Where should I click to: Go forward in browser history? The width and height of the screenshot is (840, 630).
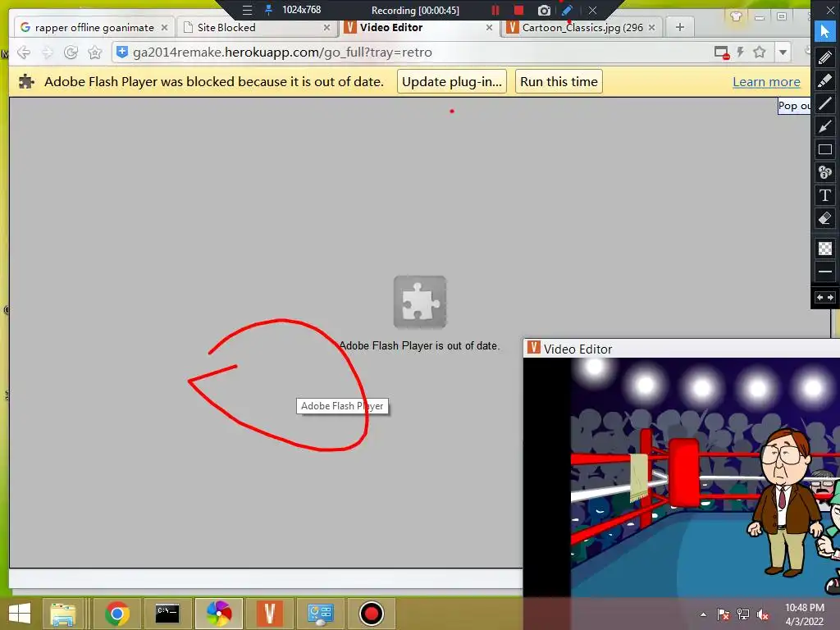pyautogui.click(x=47, y=52)
